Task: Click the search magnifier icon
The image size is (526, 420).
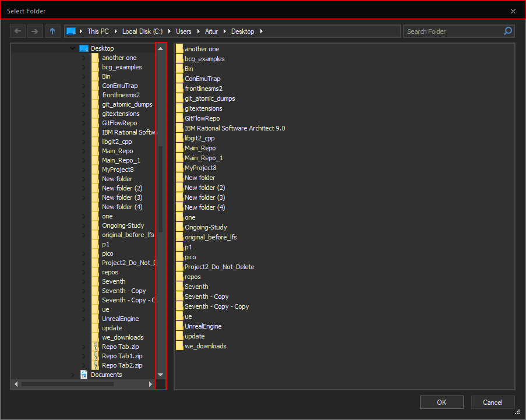Action: [508, 31]
